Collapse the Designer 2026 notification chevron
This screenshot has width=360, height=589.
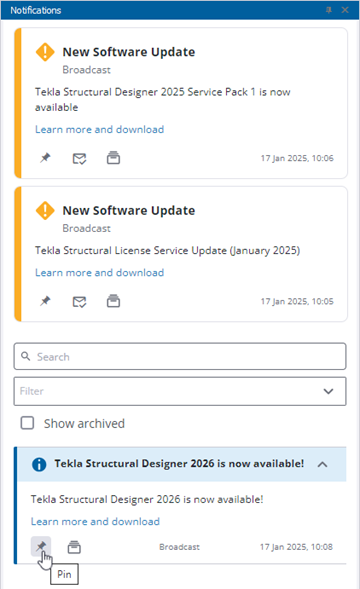(322, 464)
